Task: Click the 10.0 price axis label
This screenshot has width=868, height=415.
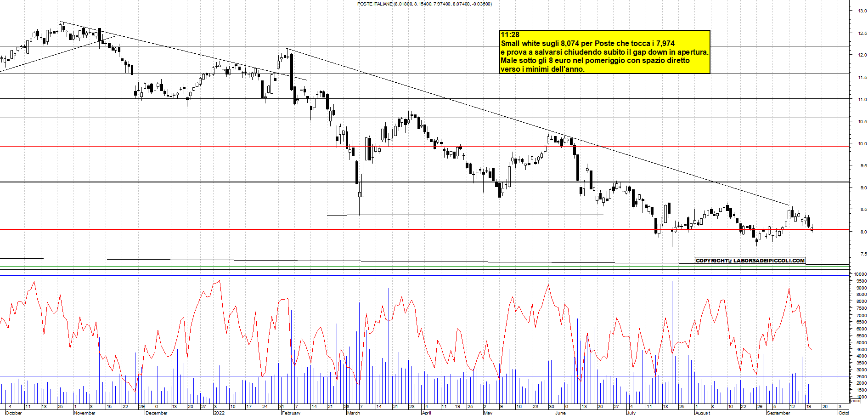Action: [x=862, y=144]
